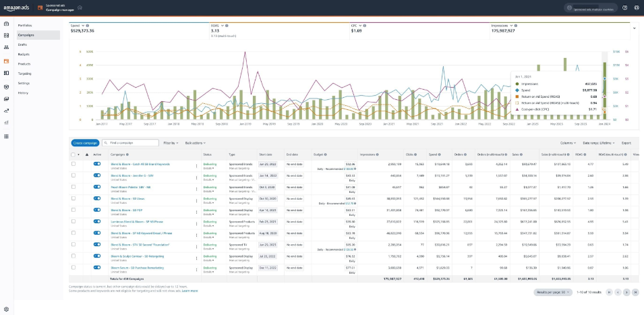
Task: Open options menu for Peach Bloom Palette campaign
Action: [x=196, y=189]
